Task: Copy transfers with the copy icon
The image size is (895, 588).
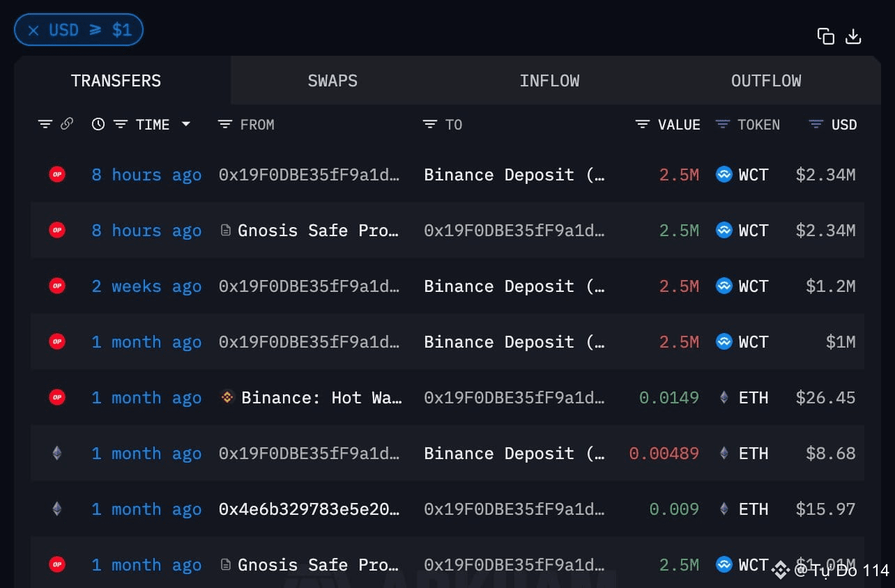Action: pos(826,36)
